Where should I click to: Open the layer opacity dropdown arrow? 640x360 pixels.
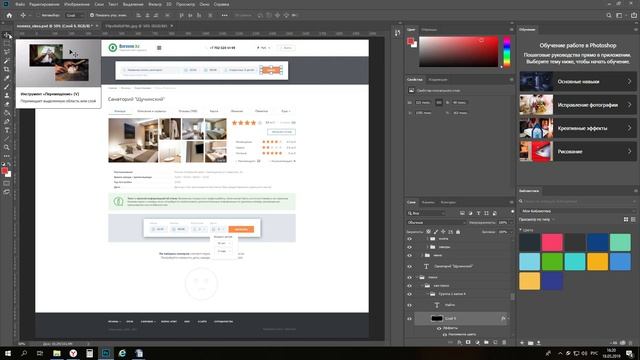[511, 222]
